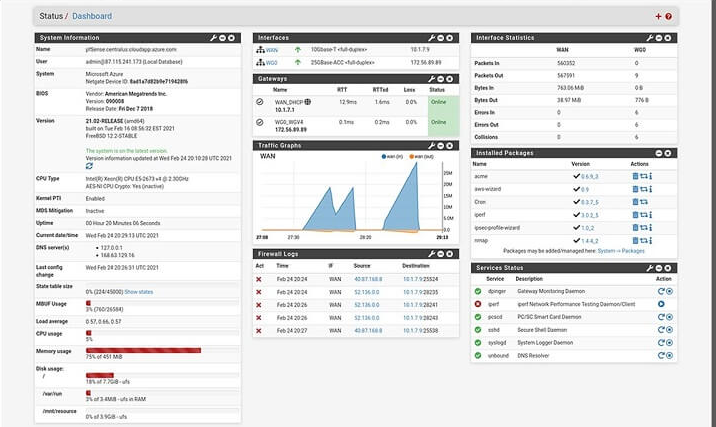Collapse the Gateways widget panel
The image size is (716, 427).
point(441,78)
